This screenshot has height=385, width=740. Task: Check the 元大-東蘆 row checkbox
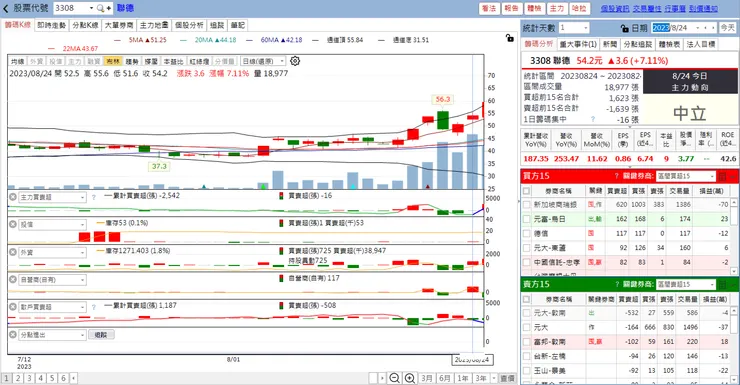(526, 247)
